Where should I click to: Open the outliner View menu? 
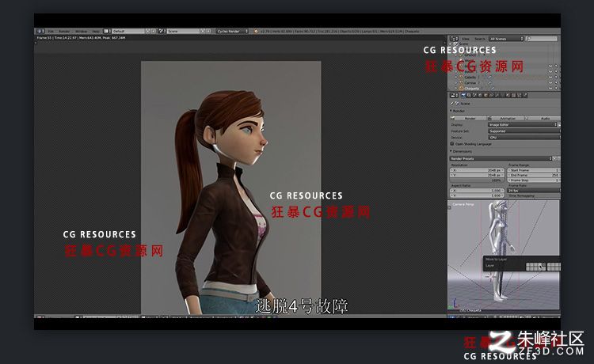point(465,39)
